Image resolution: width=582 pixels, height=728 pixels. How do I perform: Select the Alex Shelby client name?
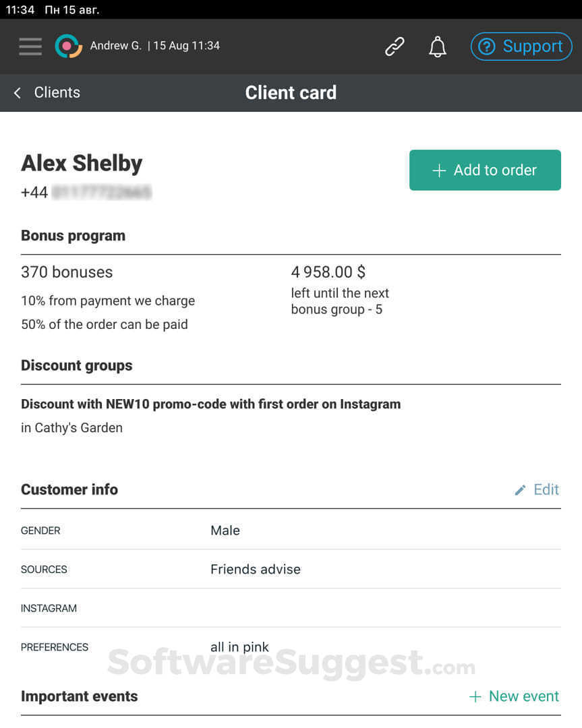82,163
